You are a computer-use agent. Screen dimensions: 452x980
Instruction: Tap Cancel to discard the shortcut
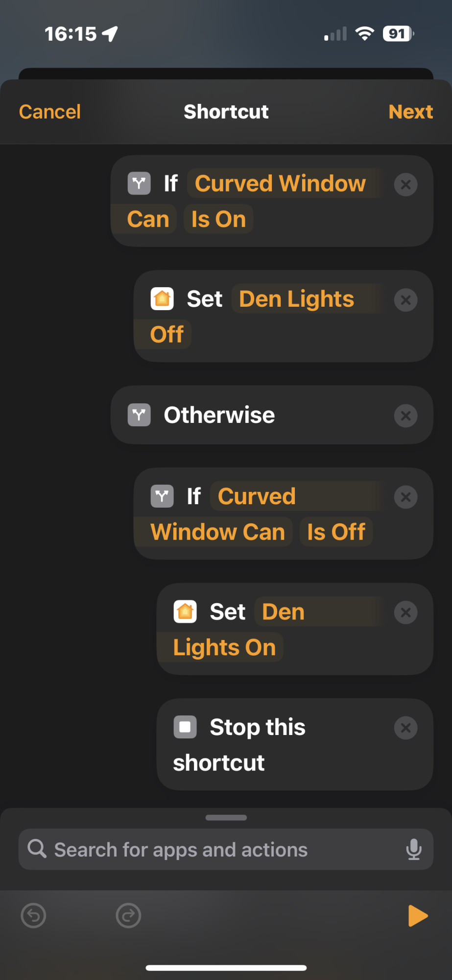tap(50, 112)
